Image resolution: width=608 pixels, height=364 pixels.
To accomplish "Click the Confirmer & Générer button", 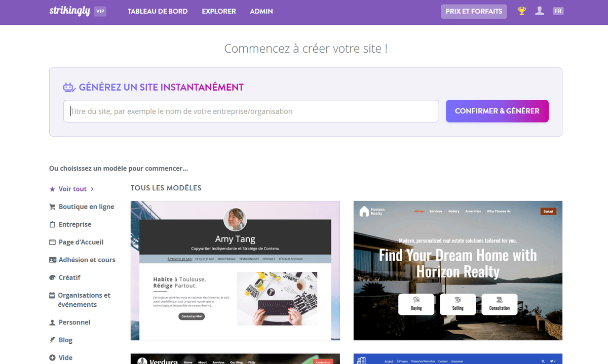I will point(497,111).
